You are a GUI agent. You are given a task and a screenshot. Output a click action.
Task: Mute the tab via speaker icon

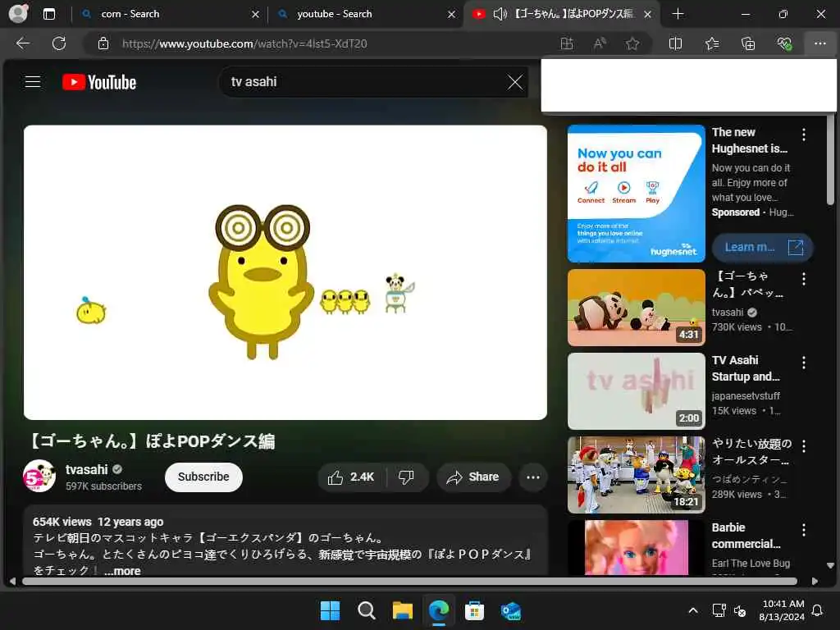tap(500, 14)
